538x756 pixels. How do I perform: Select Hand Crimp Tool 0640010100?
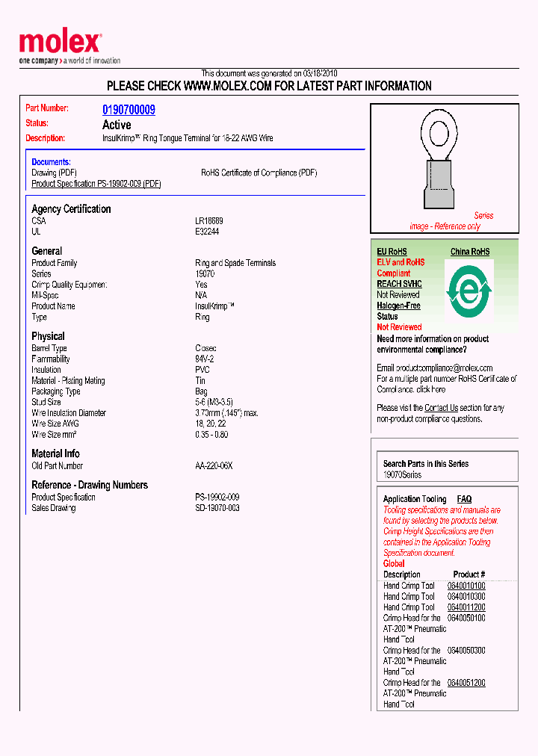(466, 586)
